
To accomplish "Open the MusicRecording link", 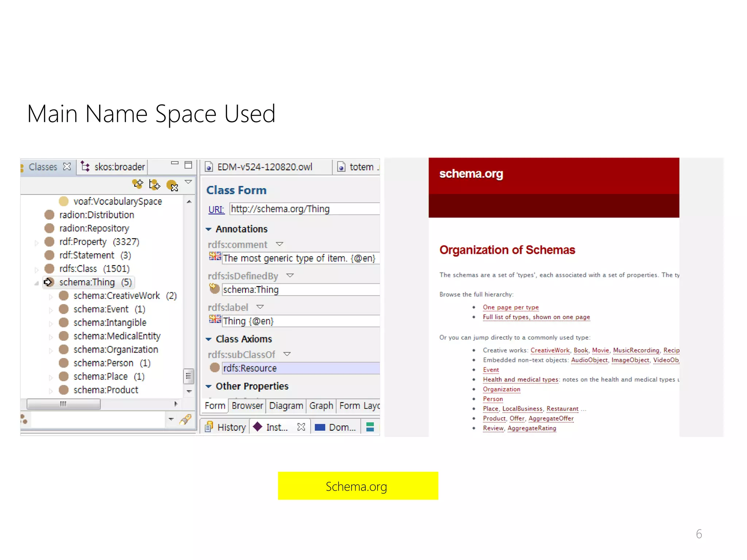I will (636, 350).
